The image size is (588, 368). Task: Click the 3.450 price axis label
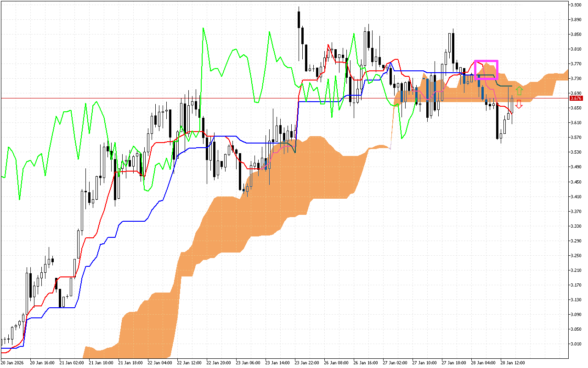[576, 182]
